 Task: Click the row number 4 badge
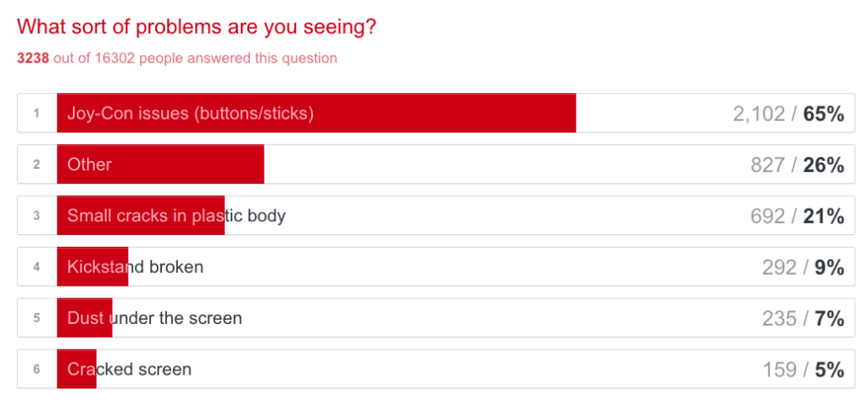pos(36,267)
